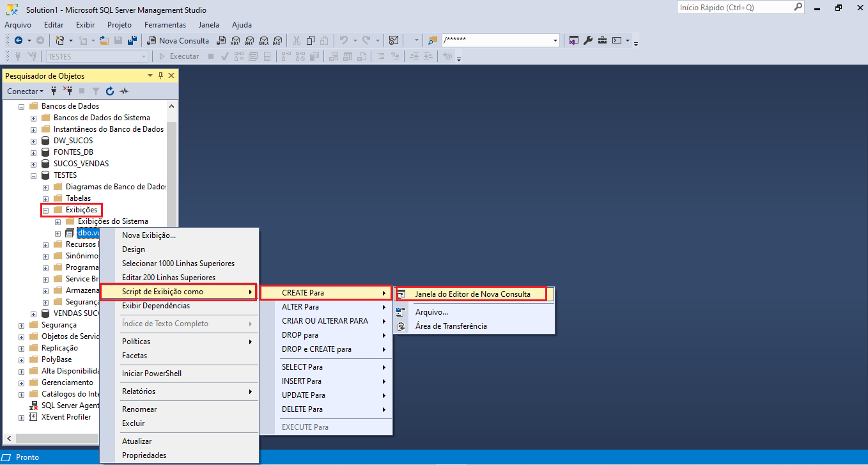Open the TESTES database combo box

coord(97,56)
